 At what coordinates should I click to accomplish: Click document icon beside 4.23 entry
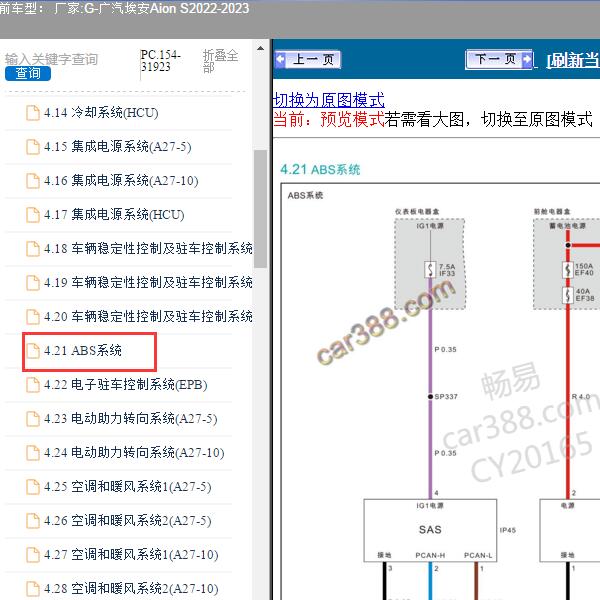pyautogui.click(x=33, y=419)
